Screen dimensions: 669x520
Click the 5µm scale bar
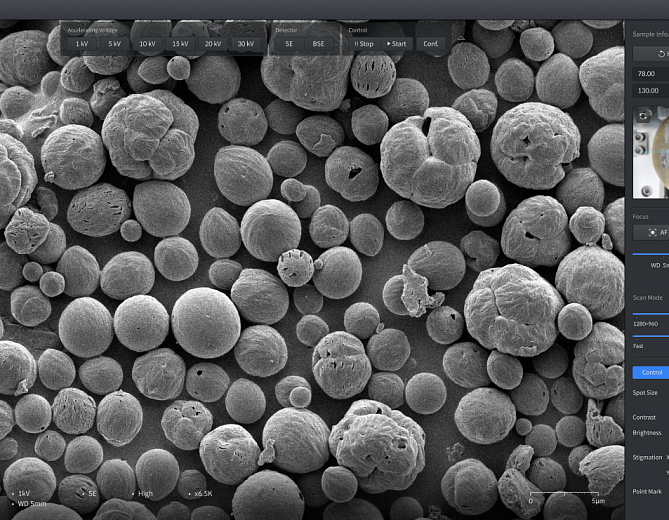click(x=567, y=497)
